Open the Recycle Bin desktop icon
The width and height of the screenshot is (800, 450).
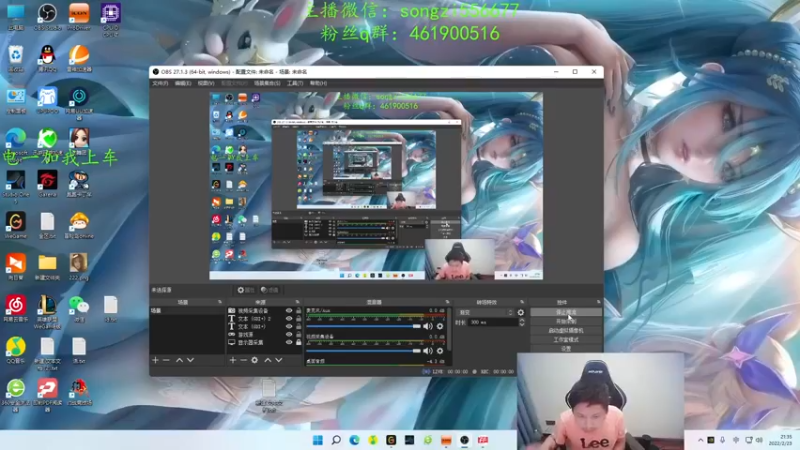pos(15,58)
